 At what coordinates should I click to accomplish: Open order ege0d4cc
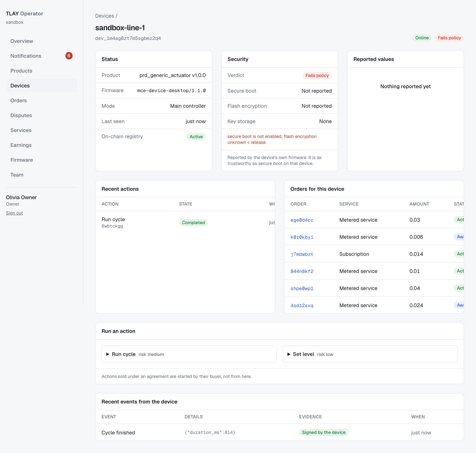302,220
